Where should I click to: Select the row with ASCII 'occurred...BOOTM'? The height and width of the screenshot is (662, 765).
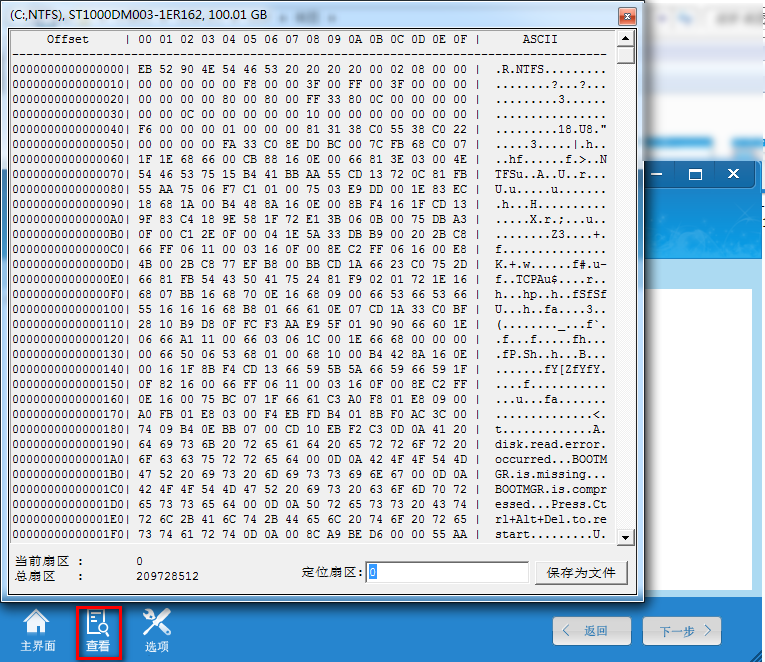pyautogui.click(x=309, y=460)
